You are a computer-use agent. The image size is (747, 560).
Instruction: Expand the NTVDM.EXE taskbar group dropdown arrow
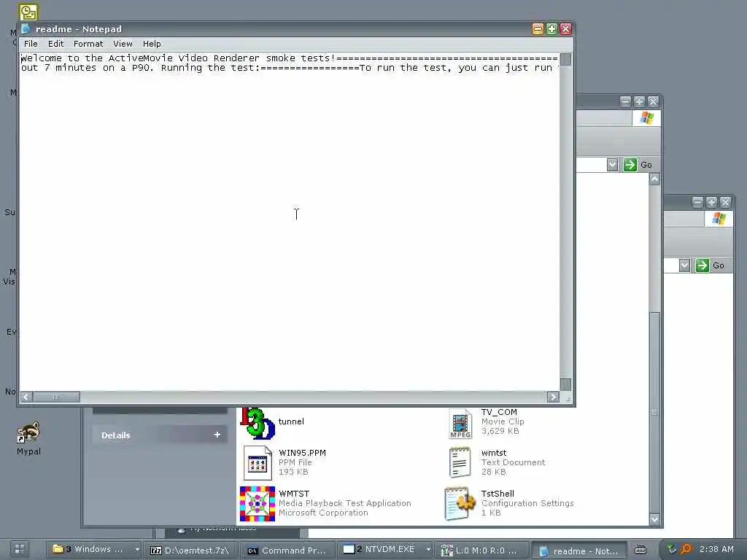[x=427, y=550]
